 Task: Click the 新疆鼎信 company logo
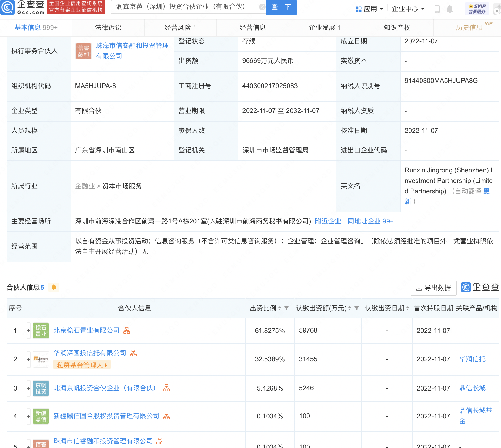click(41, 416)
